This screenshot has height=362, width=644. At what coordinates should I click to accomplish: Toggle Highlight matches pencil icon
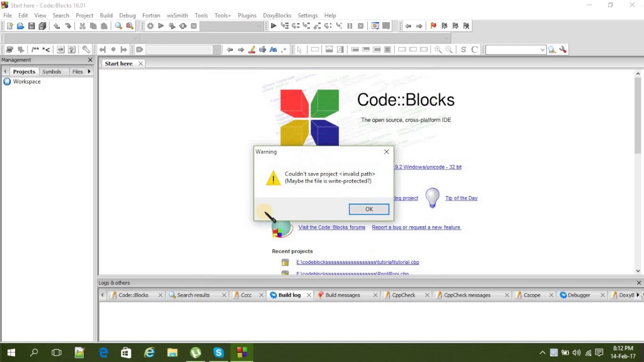tap(252, 50)
